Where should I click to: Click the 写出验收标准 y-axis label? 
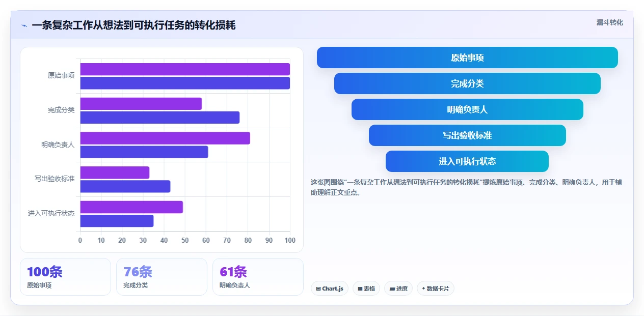(55, 179)
